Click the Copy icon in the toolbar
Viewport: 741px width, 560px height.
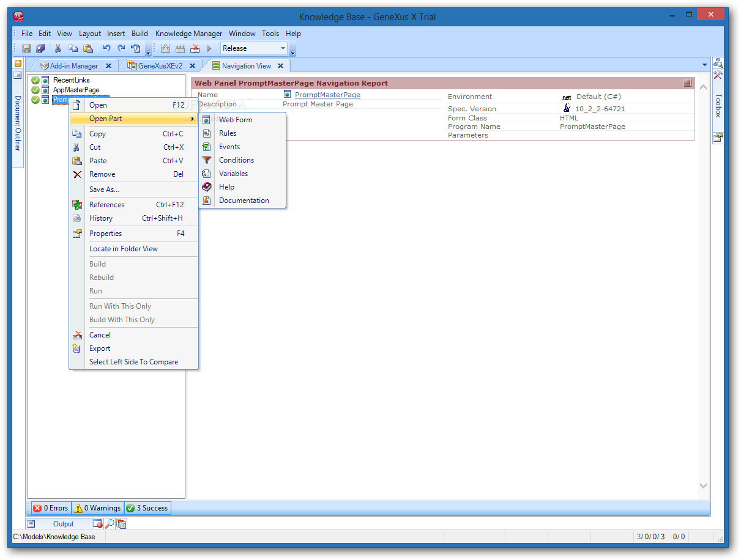pyautogui.click(x=73, y=48)
